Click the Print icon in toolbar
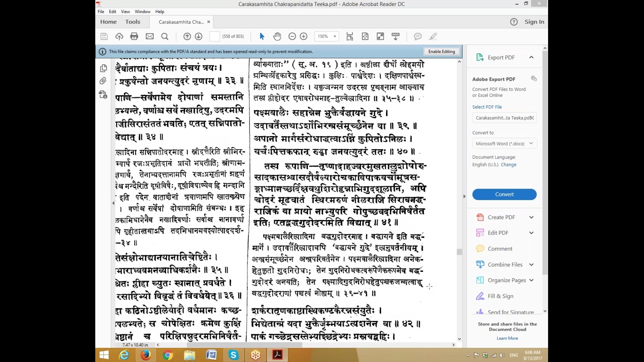Screen dimensions: 644x362 pos(134,36)
